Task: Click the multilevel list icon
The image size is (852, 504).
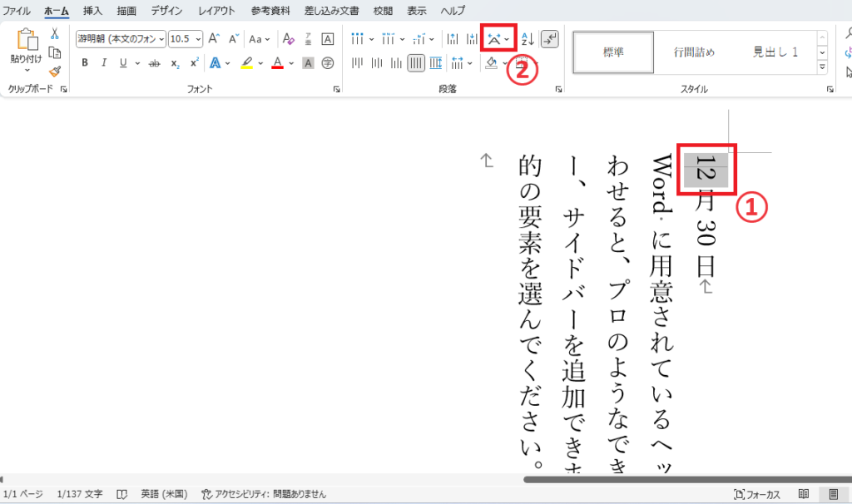Action: click(x=419, y=38)
